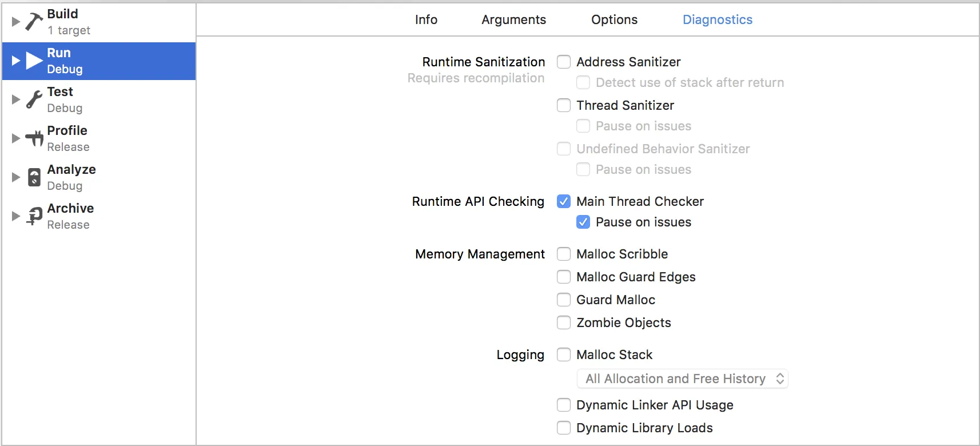Click the Run play icon

[34, 61]
